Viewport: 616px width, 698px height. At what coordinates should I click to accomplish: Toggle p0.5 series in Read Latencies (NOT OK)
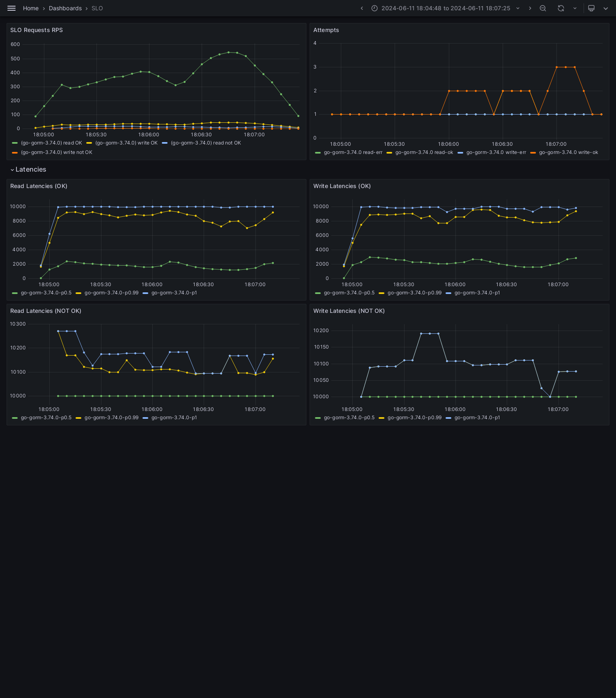point(46,418)
